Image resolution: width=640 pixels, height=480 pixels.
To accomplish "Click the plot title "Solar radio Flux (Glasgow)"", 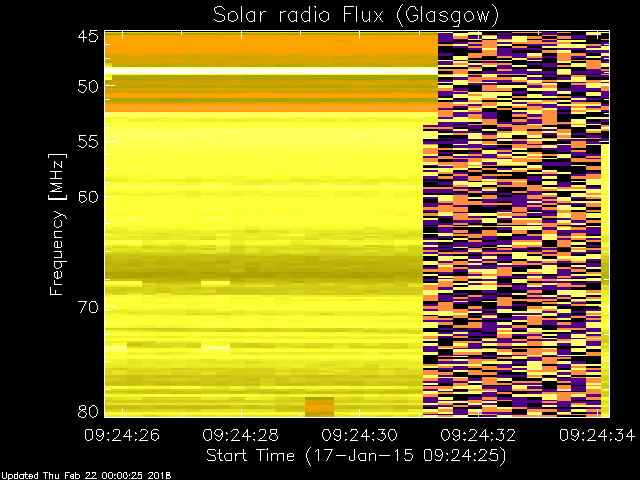I will coord(356,16).
